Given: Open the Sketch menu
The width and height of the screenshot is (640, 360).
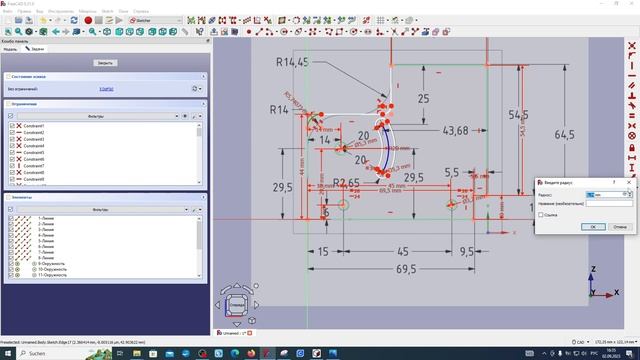Looking at the screenshot, I should [107, 11].
